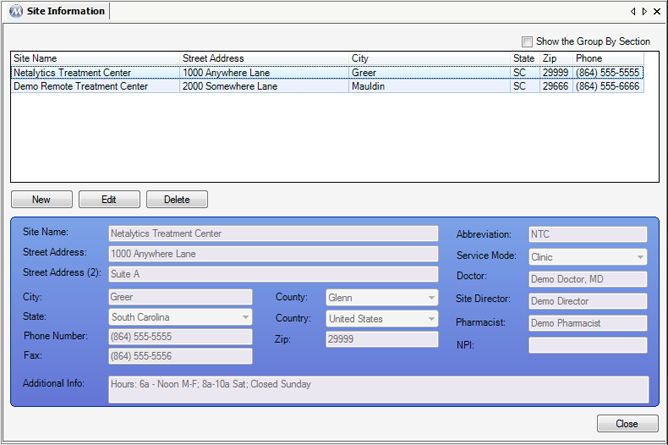Click the 1000 Anywhere Lane address cell
The image size is (668, 445).
click(x=264, y=72)
